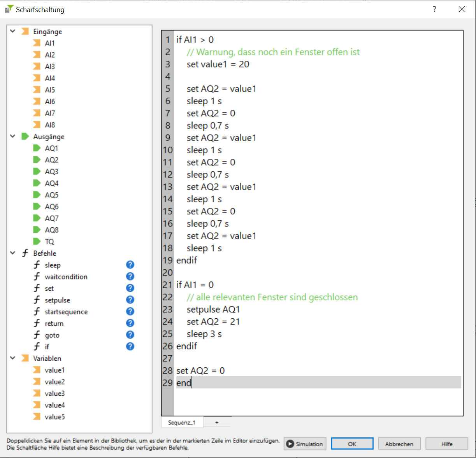Select input AI5 in the library
The height and width of the screenshot is (458, 476).
pyautogui.click(x=50, y=90)
